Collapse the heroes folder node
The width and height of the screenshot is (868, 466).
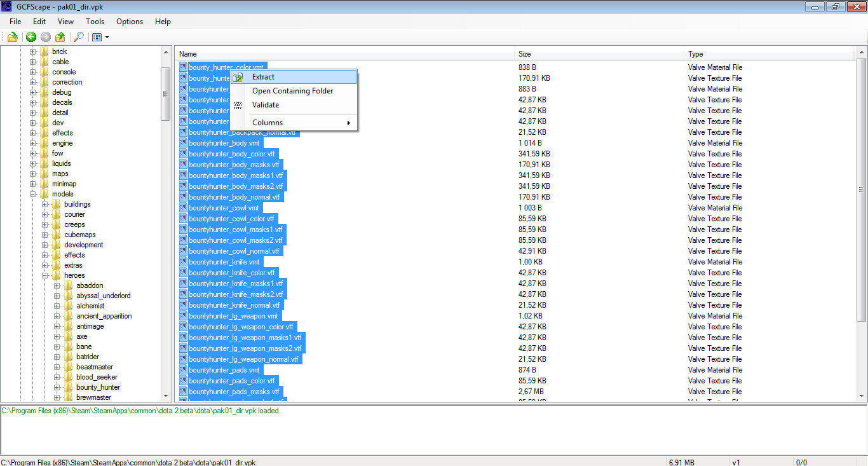(x=45, y=275)
